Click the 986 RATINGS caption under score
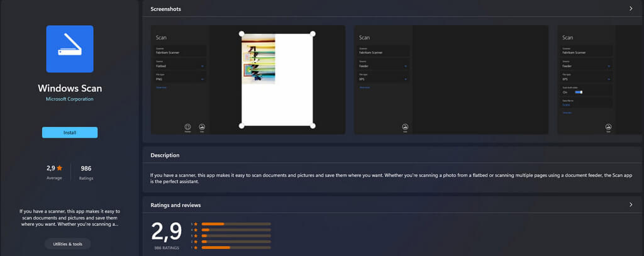This screenshot has width=644, height=256. pos(166,248)
